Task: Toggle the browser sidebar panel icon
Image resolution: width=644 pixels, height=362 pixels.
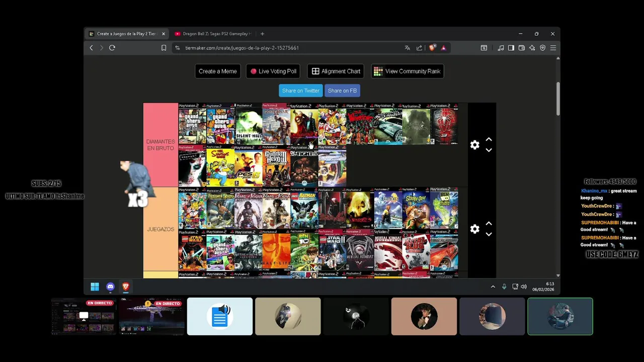Action: point(511,48)
